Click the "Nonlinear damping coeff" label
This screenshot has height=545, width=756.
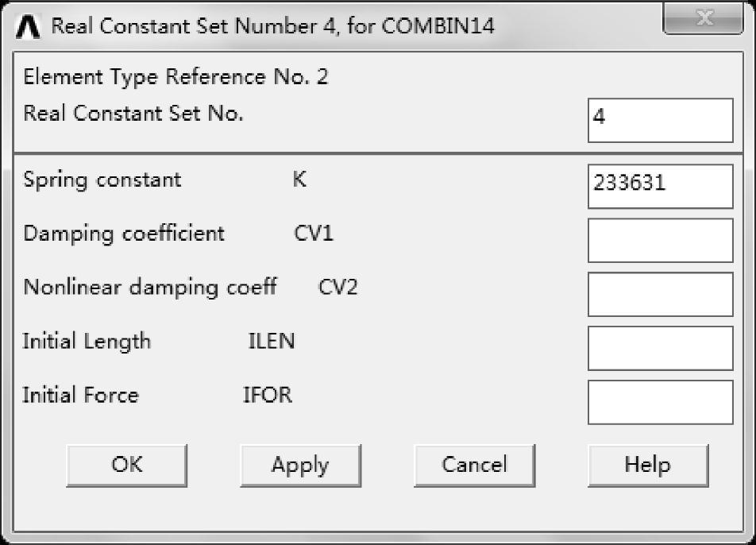pos(149,288)
